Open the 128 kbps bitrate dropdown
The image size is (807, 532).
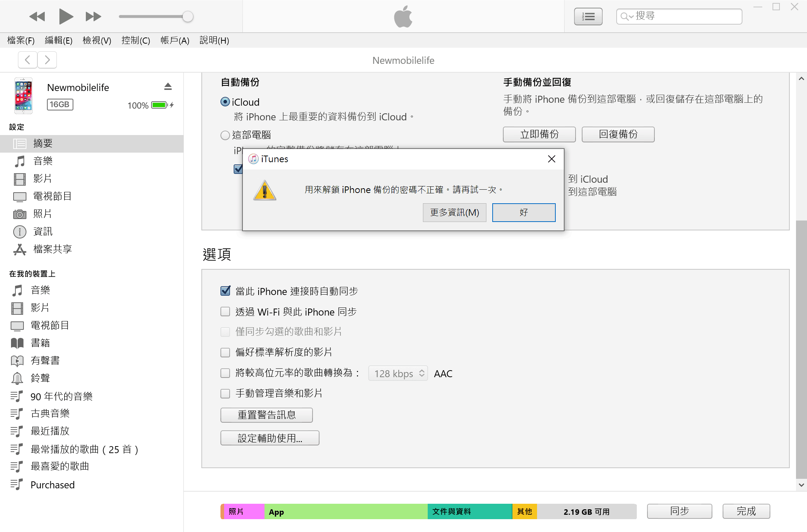coord(398,374)
